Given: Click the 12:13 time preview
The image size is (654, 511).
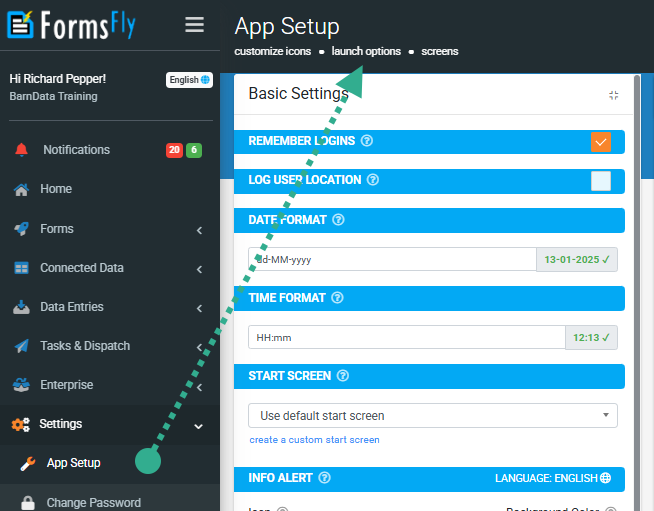Looking at the screenshot, I should click(x=591, y=337).
